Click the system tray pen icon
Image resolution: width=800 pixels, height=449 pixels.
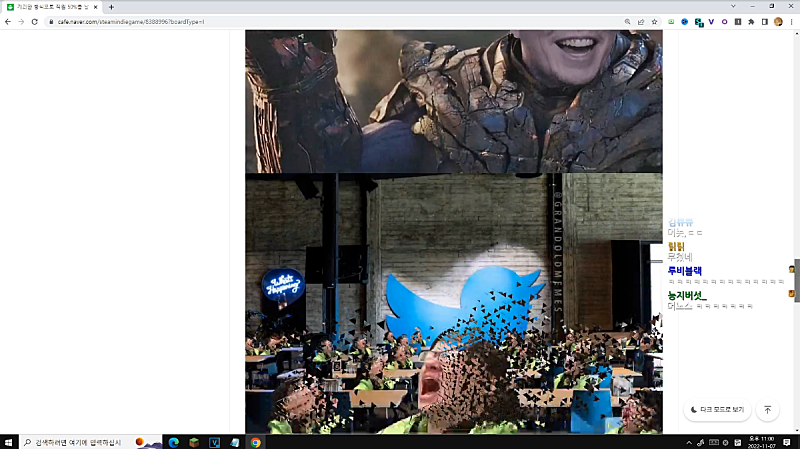click(x=701, y=442)
